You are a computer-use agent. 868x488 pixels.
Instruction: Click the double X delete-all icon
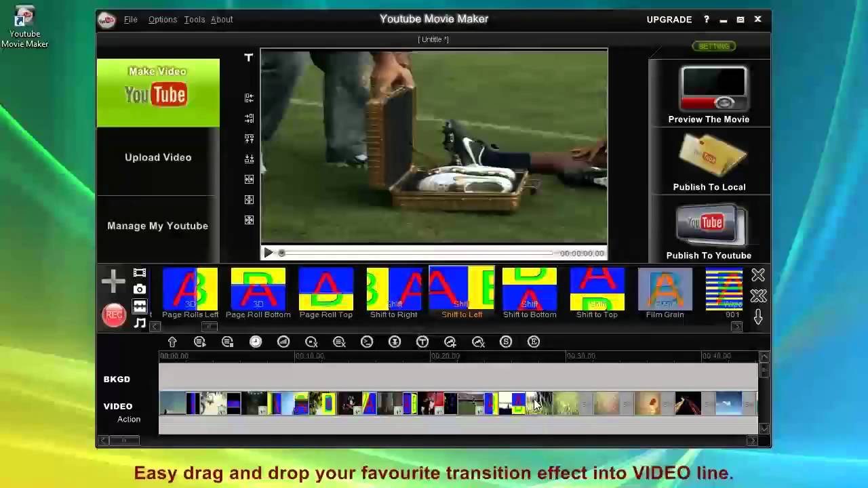758,296
